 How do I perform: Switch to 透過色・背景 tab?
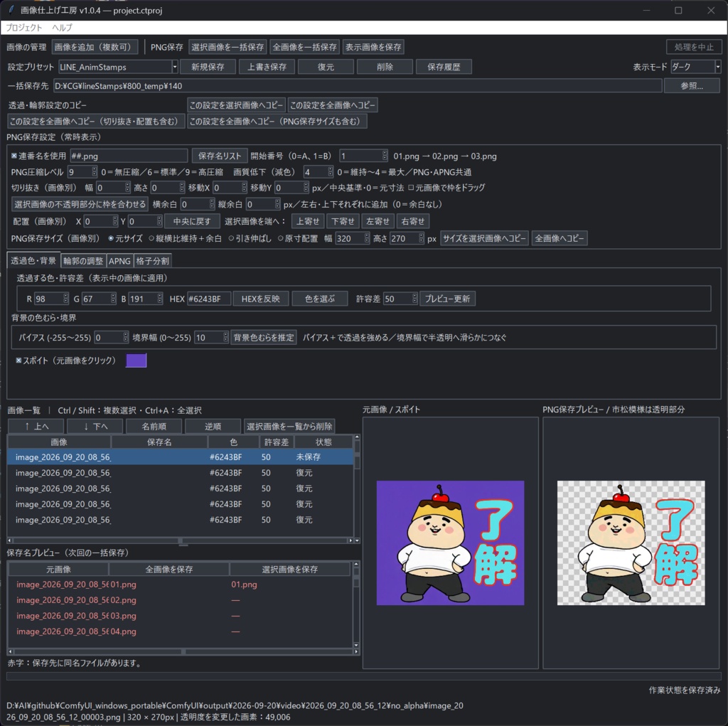(x=33, y=260)
